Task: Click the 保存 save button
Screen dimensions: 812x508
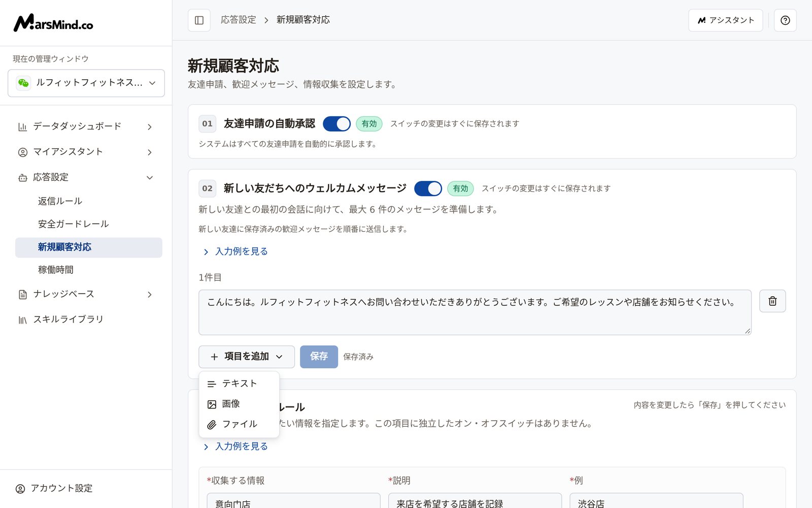Action: click(x=319, y=357)
